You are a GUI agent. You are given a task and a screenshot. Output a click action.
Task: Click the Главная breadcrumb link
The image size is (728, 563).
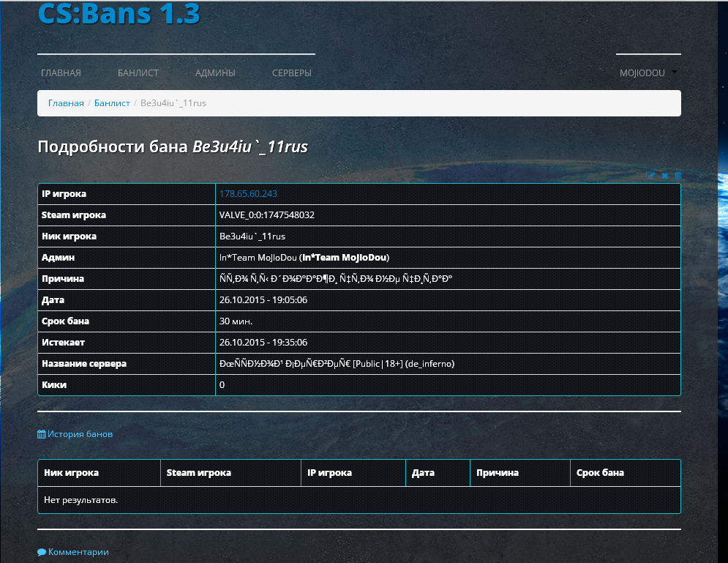[66, 103]
